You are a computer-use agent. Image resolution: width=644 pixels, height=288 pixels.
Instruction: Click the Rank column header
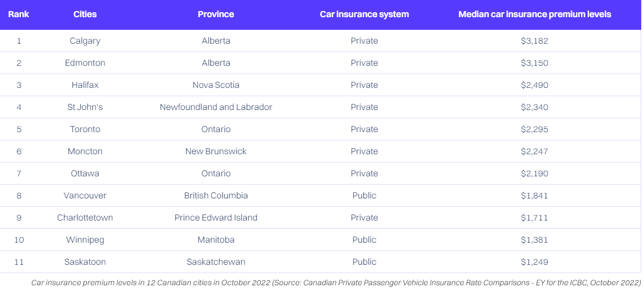[x=18, y=14]
